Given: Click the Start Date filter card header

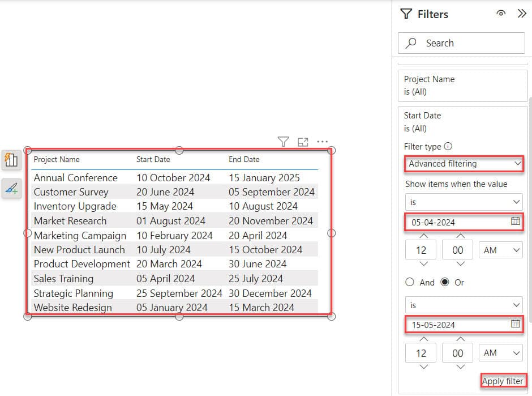Looking at the screenshot, I should (463, 122).
